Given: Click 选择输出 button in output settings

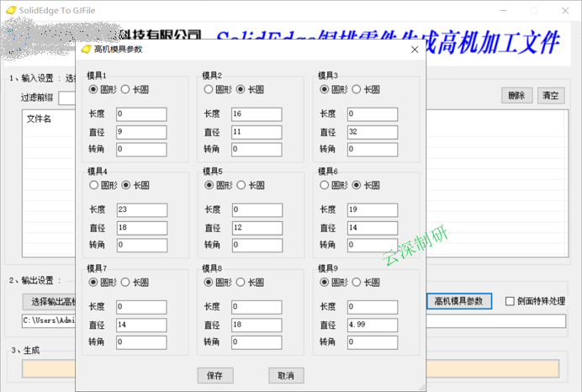Looking at the screenshot, I should 49,302.
